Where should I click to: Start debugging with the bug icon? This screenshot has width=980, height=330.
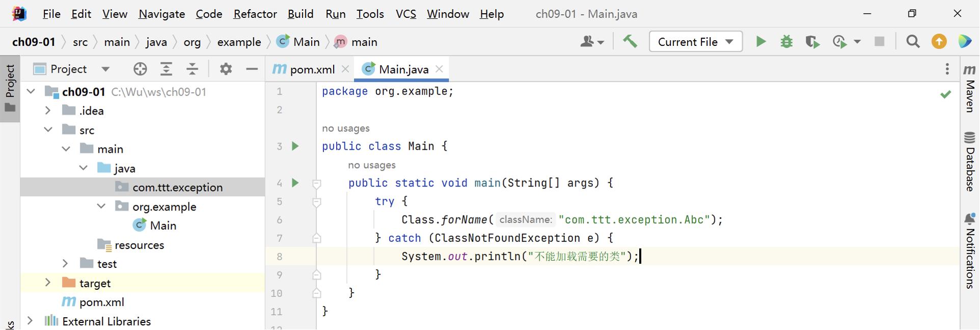786,42
